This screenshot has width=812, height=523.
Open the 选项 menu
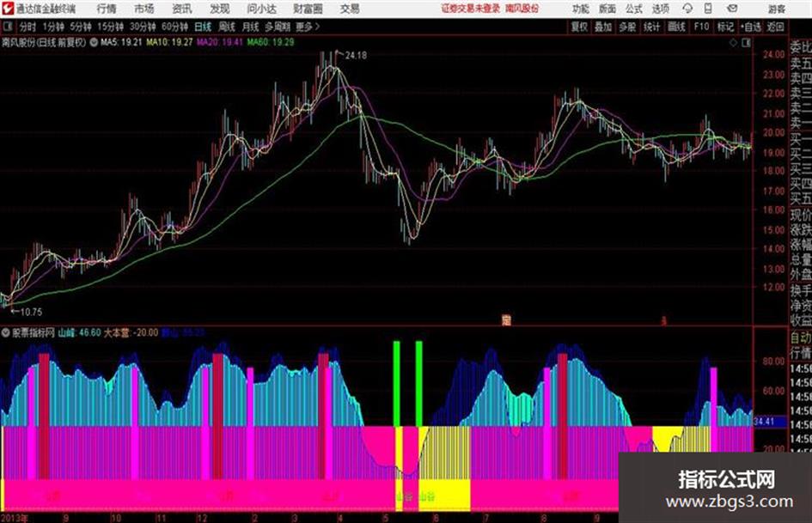point(660,9)
